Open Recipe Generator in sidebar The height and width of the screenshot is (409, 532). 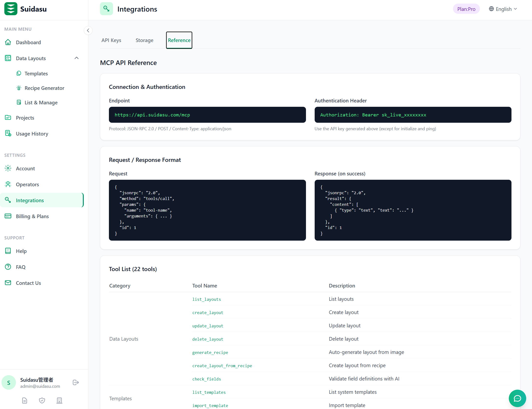[44, 88]
